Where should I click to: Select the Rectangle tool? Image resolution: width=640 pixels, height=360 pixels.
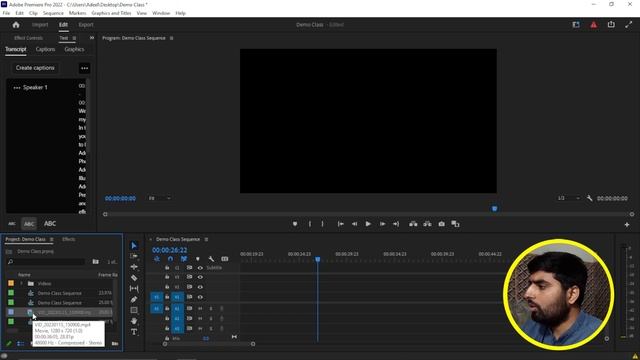(134, 310)
